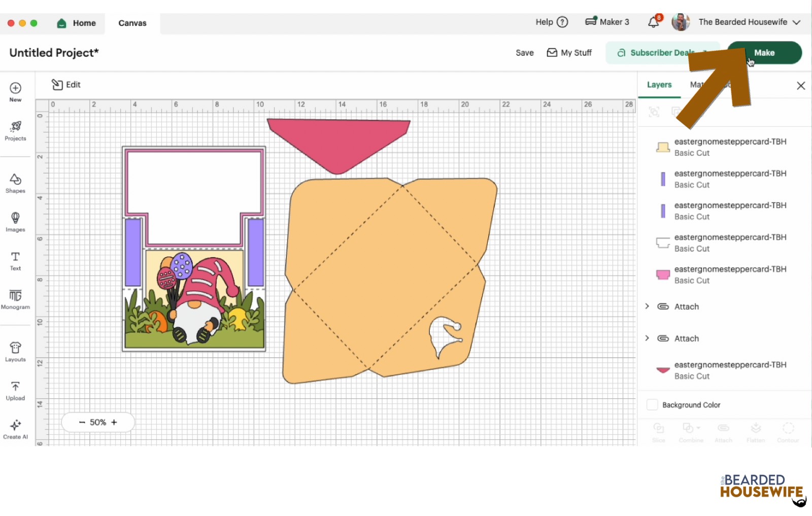Open the notifications bell
This screenshot has width=812, height=516.
click(654, 22)
